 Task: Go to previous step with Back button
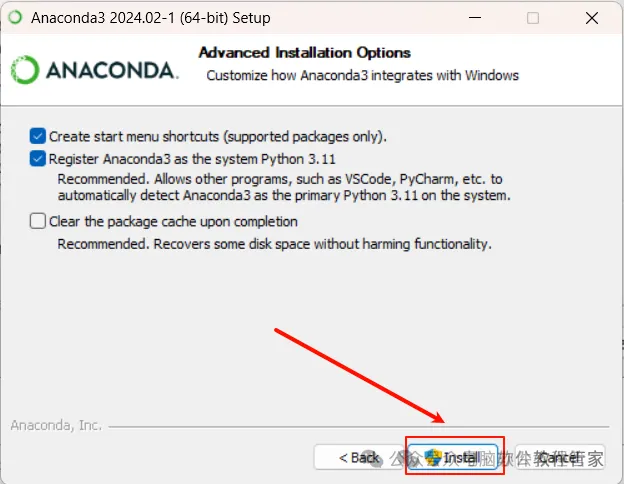tap(358, 457)
